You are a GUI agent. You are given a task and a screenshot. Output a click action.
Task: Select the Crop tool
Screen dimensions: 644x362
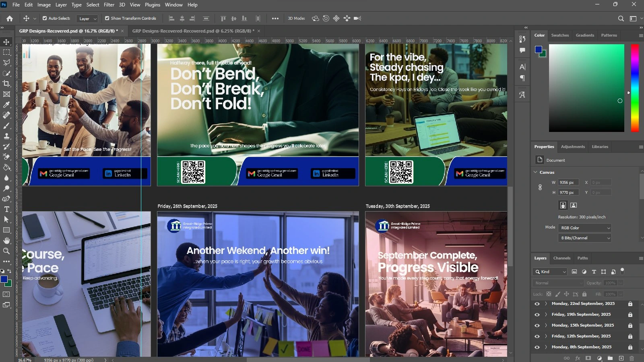pyautogui.click(x=7, y=84)
